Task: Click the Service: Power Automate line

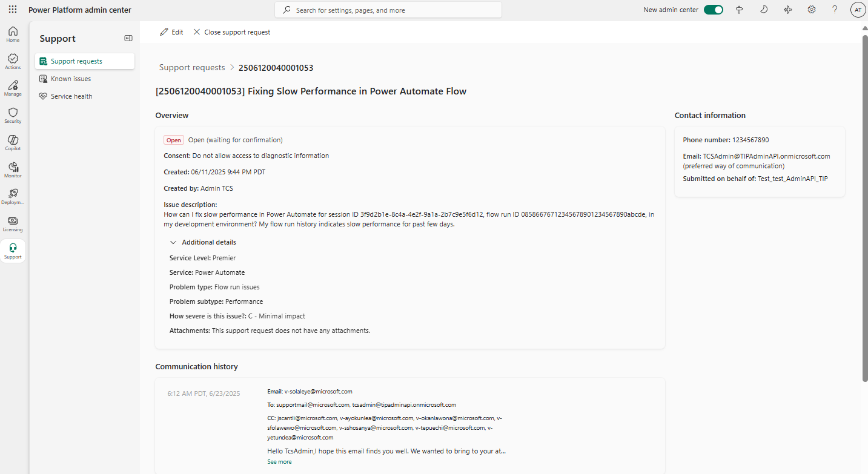Action: coord(207,272)
